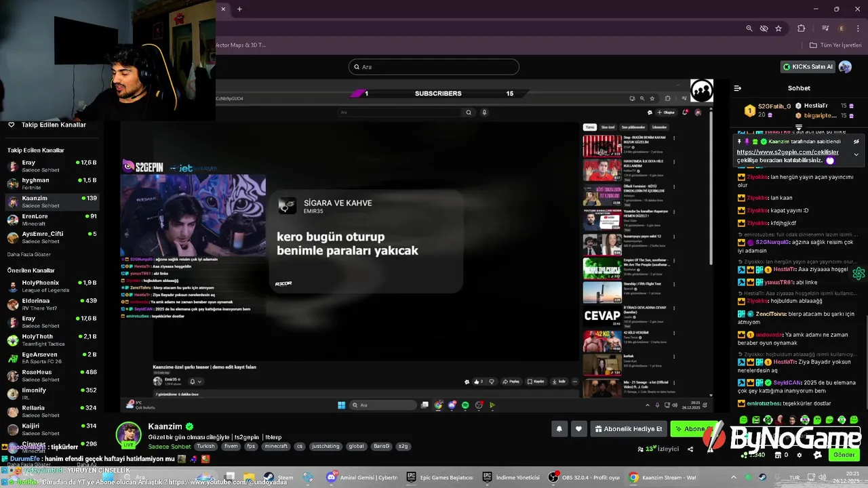Open the İndirme Yöneticisi taskbar item
The image size is (868, 488).
pyautogui.click(x=511, y=477)
